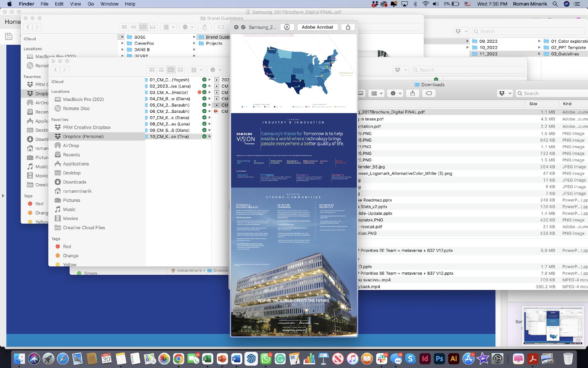Open the Window menu
This screenshot has width=588, height=368.
click(x=110, y=4)
